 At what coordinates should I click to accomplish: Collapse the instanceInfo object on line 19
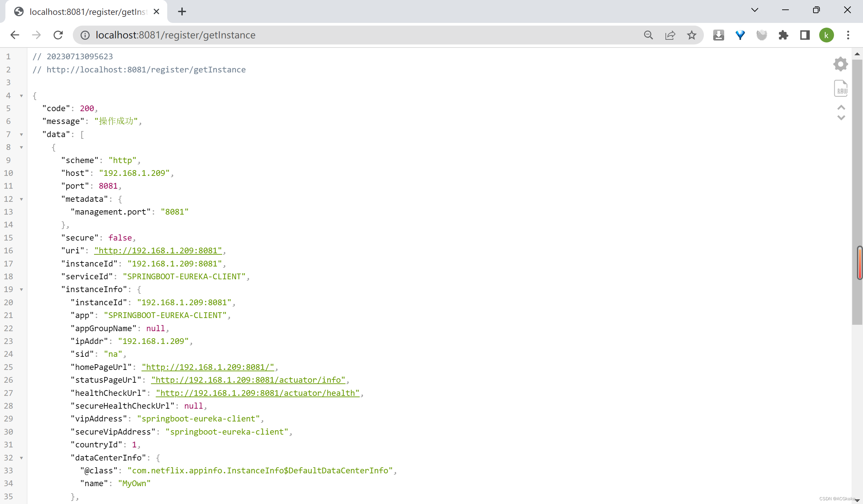tap(22, 289)
